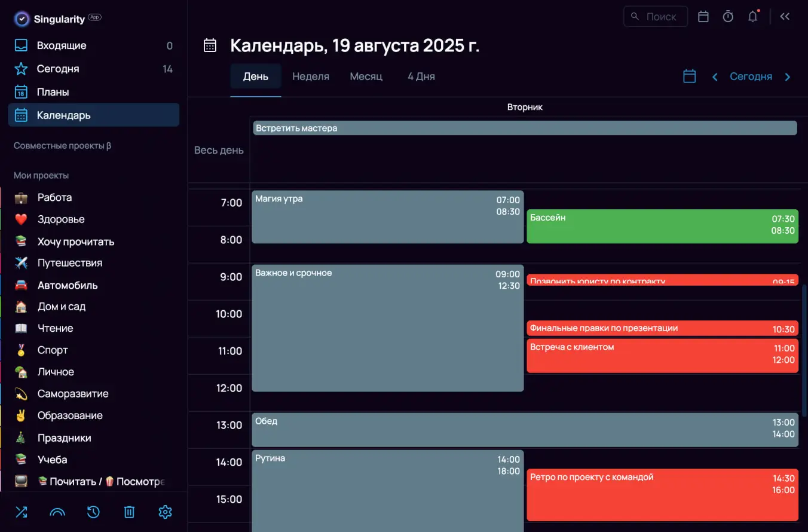Viewport: 808px width, 532px height.
Task: Switch to the Месяц view tab
Action: coord(366,76)
